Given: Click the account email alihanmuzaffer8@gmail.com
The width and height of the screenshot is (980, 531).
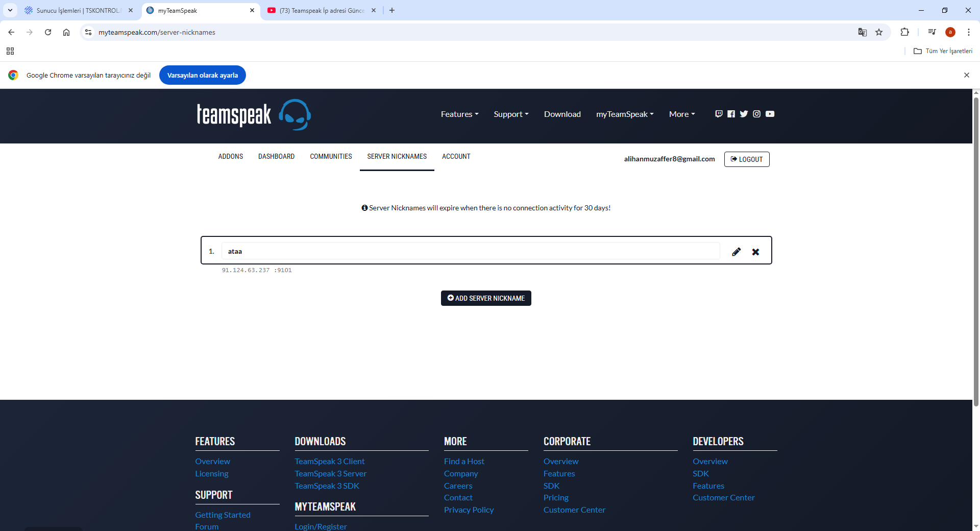Looking at the screenshot, I should coord(670,159).
